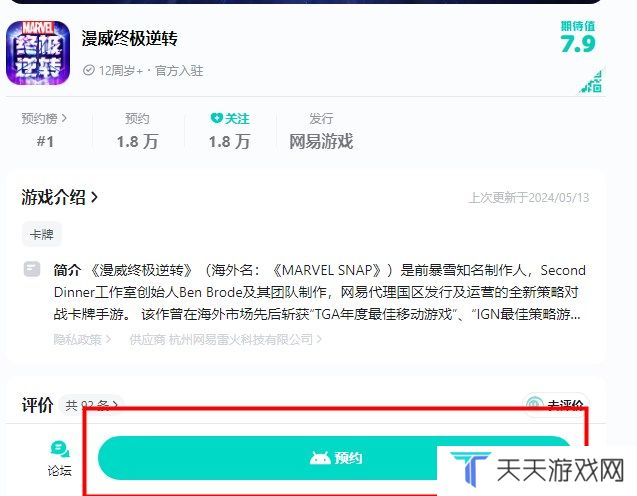Select the 评价 section heading
Image resolution: width=637 pixels, height=496 pixels.
[37, 405]
